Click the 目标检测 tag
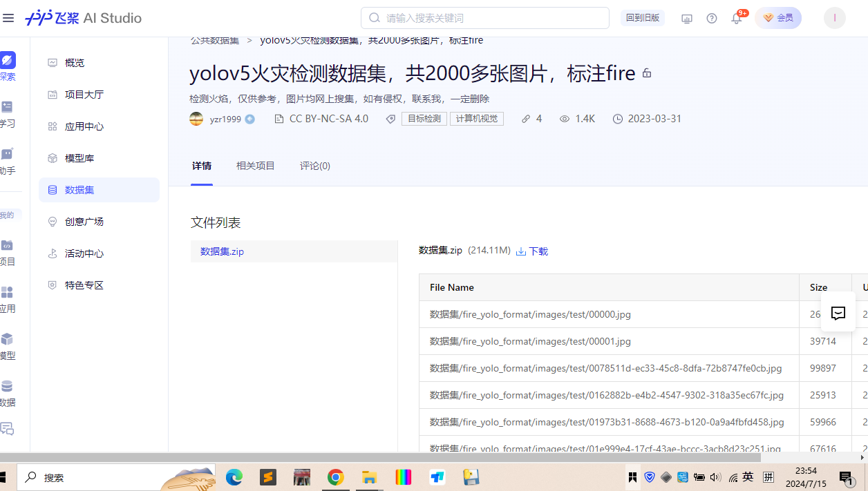 click(424, 119)
